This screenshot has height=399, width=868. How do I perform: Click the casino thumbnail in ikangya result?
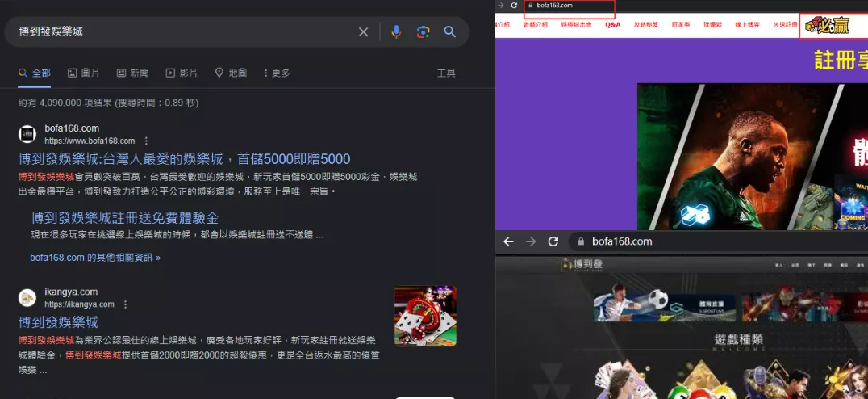pyautogui.click(x=425, y=316)
